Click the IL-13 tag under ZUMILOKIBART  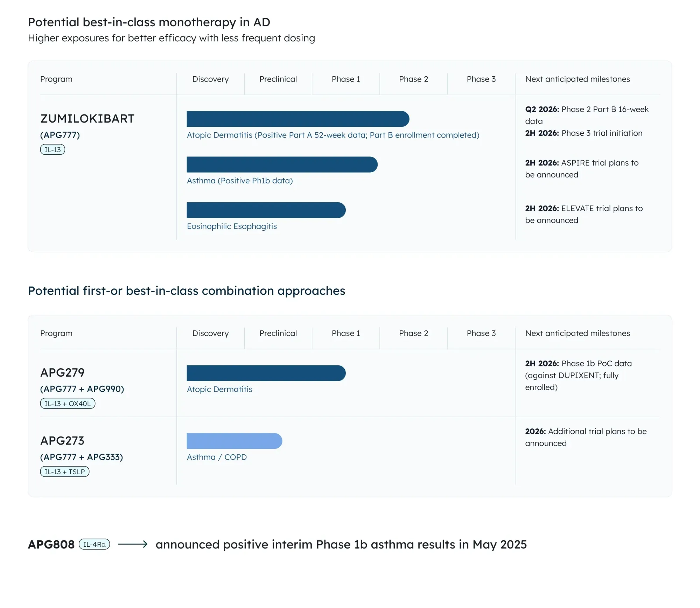[x=52, y=150]
